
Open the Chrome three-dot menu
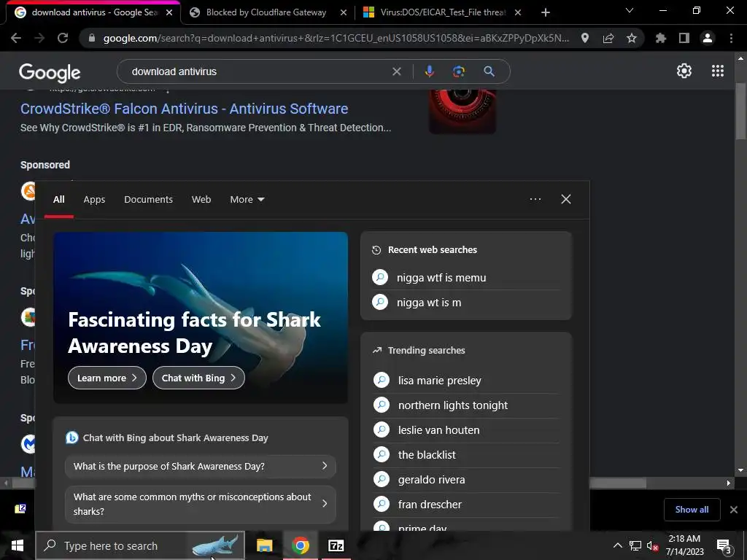pyautogui.click(x=731, y=38)
